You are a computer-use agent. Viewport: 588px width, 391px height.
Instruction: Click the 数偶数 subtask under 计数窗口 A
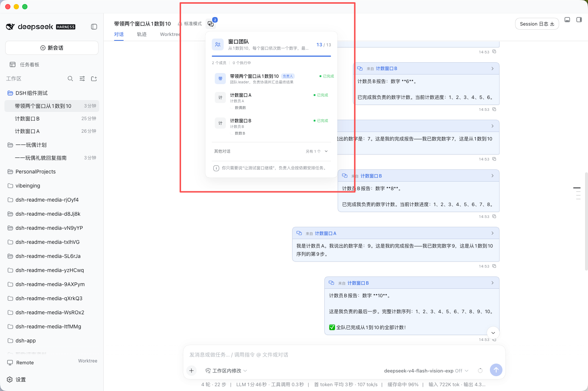(240, 108)
